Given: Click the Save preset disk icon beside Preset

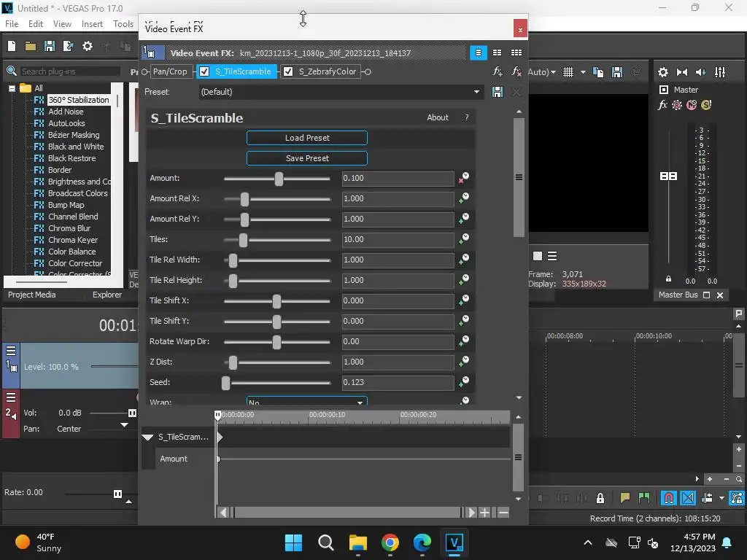Looking at the screenshot, I should (498, 92).
